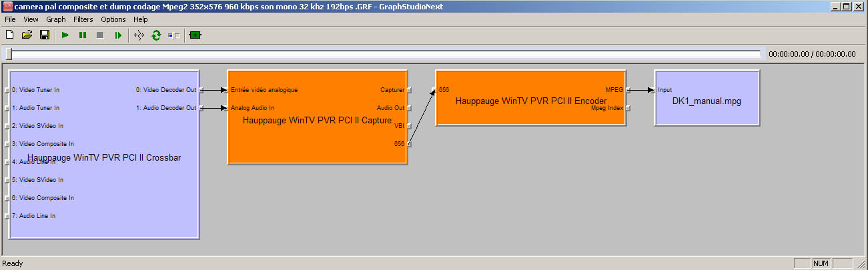This screenshot has height=270, width=868.
Task: Refresh filters with green arrows icon
Action: pyautogui.click(x=156, y=35)
